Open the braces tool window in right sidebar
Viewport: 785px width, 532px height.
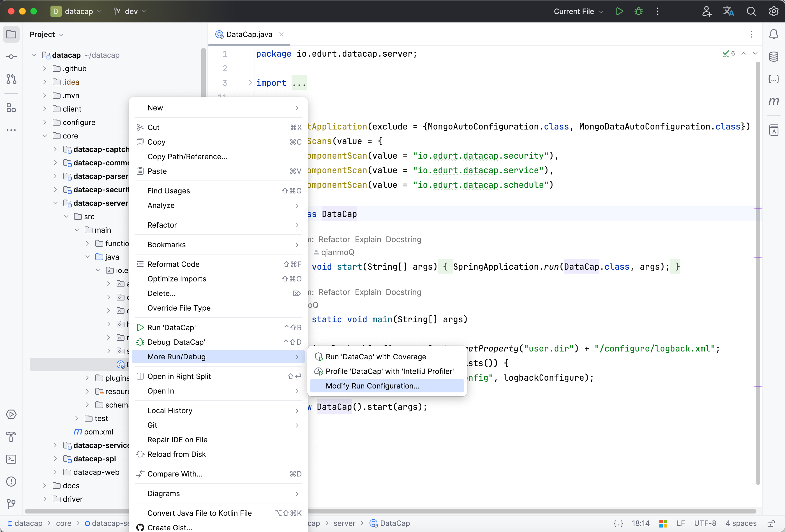click(774, 79)
